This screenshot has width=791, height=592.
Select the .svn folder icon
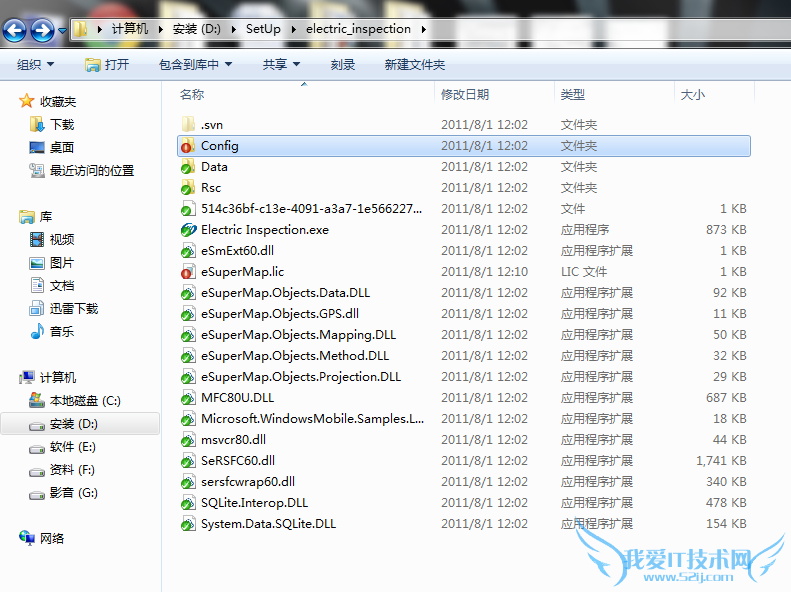point(188,124)
